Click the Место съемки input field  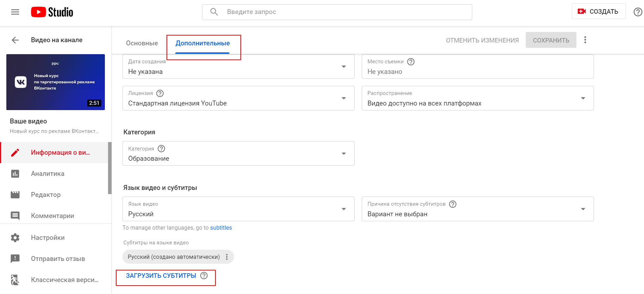tap(478, 66)
